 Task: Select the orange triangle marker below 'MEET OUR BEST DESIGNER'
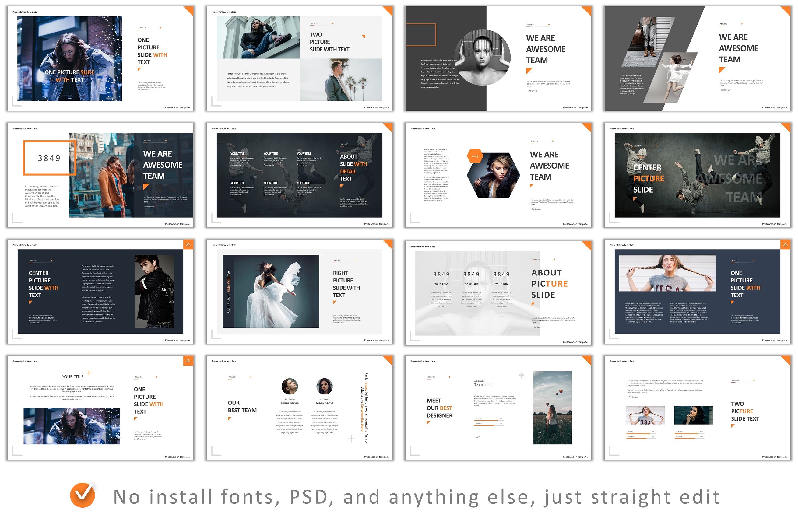tap(429, 422)
